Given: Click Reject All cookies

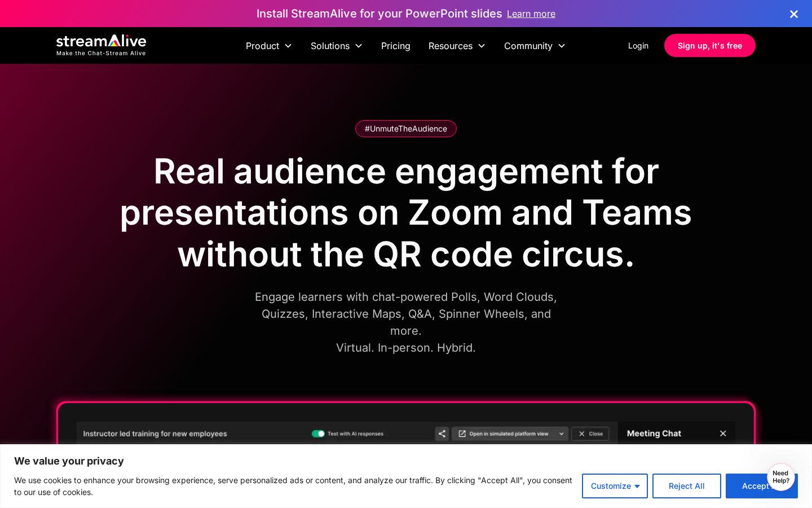Looking at the screenshot, I should [686, 486].
